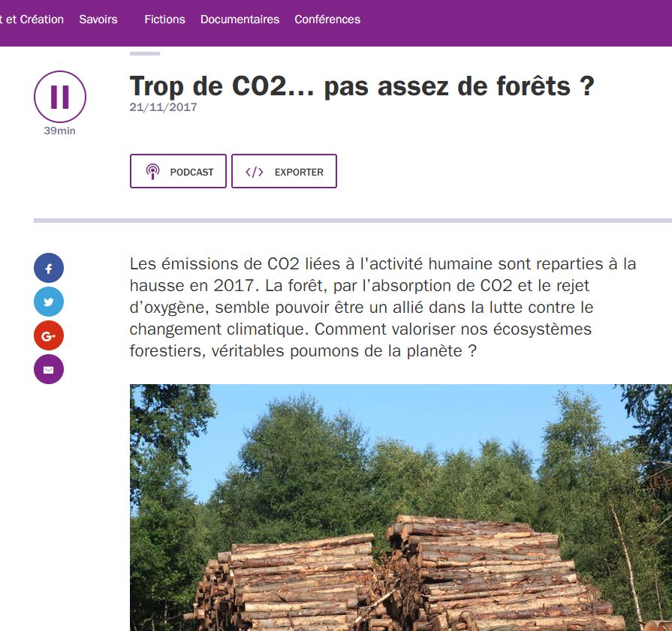The width and height of the screenshot is (672, 631).
Task: Click the article intro paragraph
Action: pos(383,307)
